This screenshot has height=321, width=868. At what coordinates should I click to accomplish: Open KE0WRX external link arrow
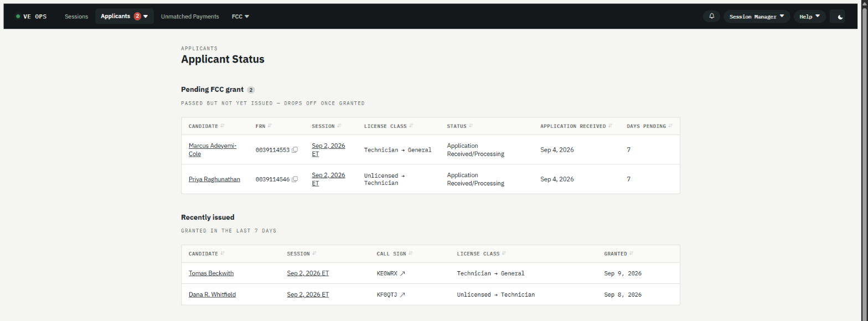click(402, 273)
